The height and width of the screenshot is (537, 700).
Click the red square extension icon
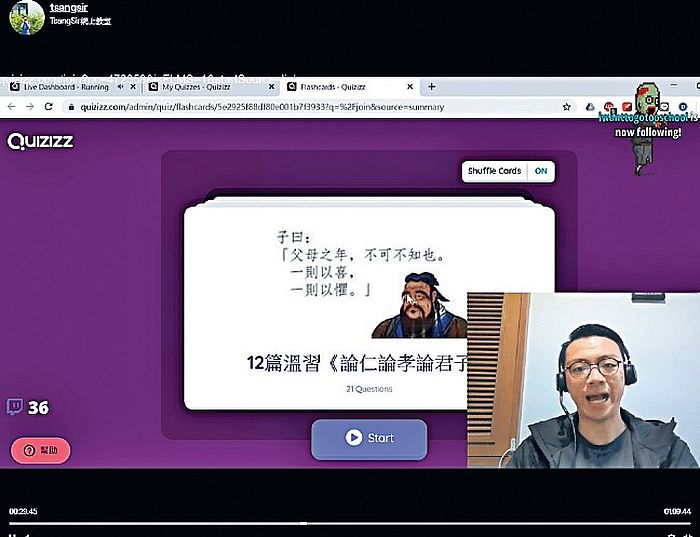pyautogui.click(x=627, y=107)
